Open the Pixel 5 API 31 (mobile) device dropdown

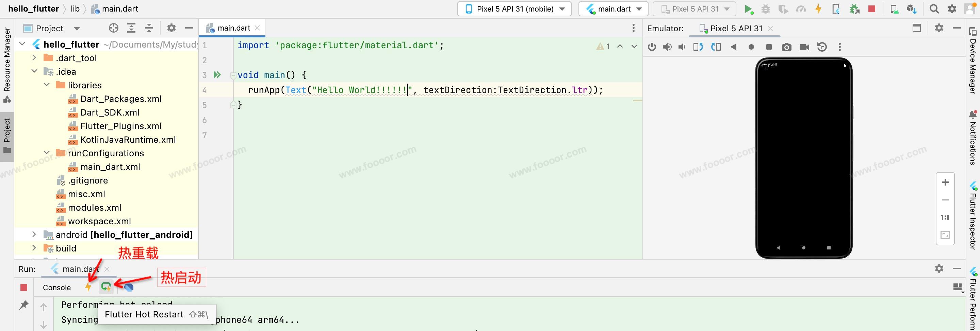point(514,9)
